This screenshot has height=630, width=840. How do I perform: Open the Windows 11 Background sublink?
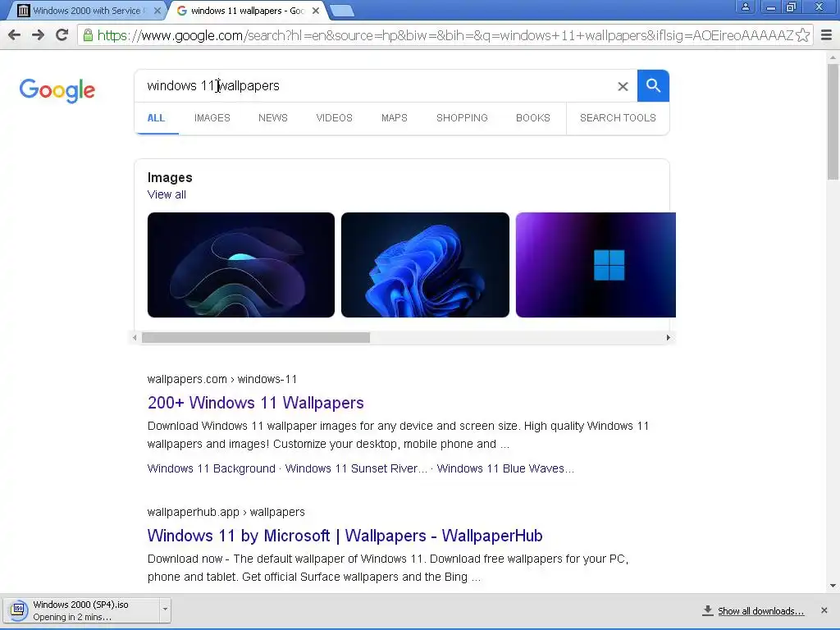[x=211, y=468]
